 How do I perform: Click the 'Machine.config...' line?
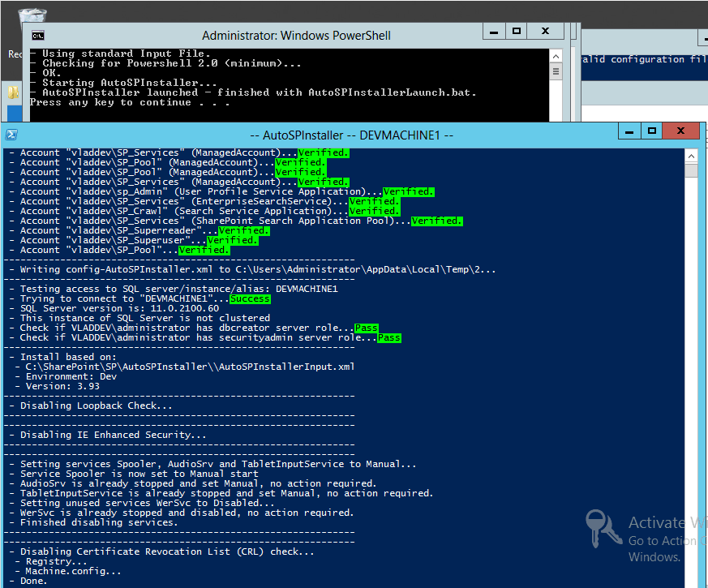coord(68,571)
